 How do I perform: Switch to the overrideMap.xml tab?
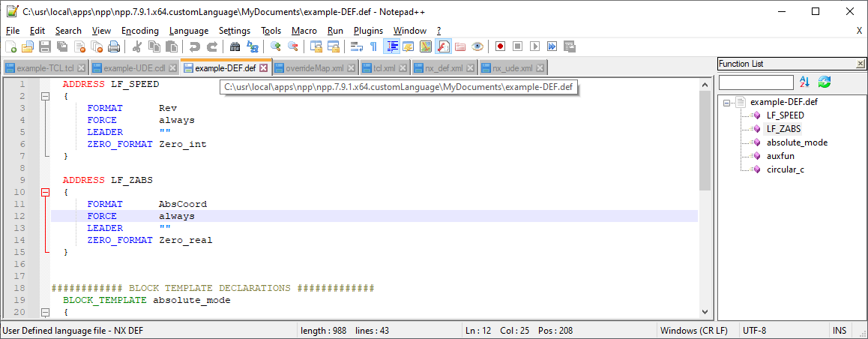pos(314,68)
